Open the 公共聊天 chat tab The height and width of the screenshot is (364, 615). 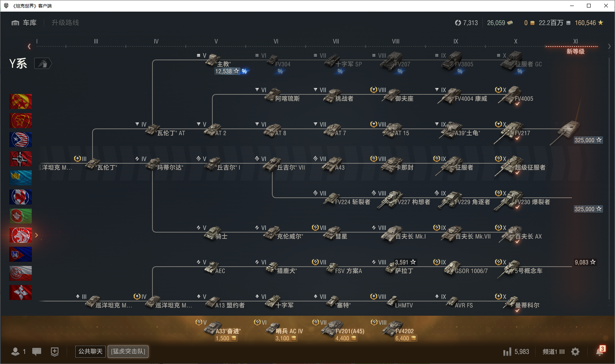pyautogui.click(x=90, y=351)
